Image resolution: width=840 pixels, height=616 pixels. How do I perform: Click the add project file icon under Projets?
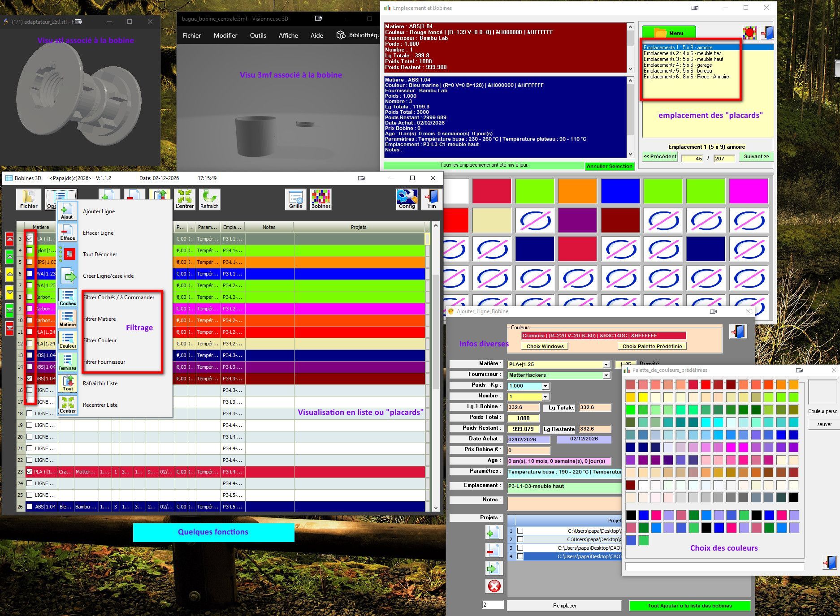[x=494, y=533]
